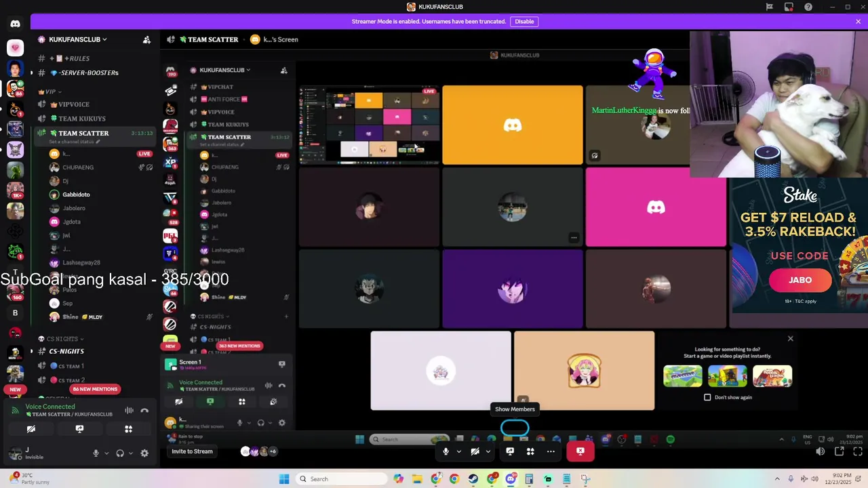
Task: Show hidden icons chevron in the Windows system tray
Action: pyautogui.click(x=777, y=479)
